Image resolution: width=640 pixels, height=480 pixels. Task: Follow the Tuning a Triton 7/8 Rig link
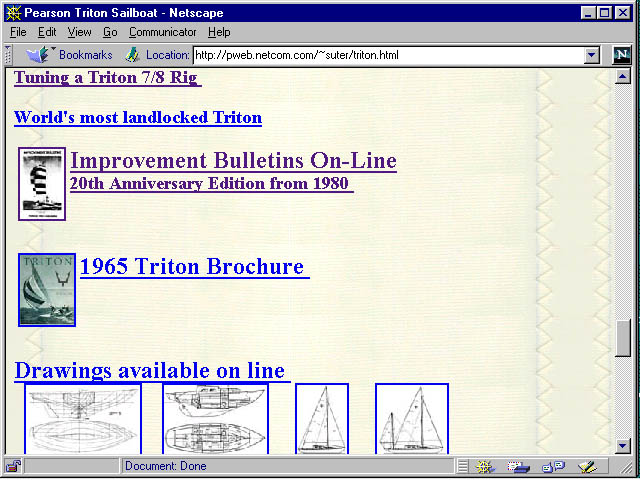pos(107,78)
